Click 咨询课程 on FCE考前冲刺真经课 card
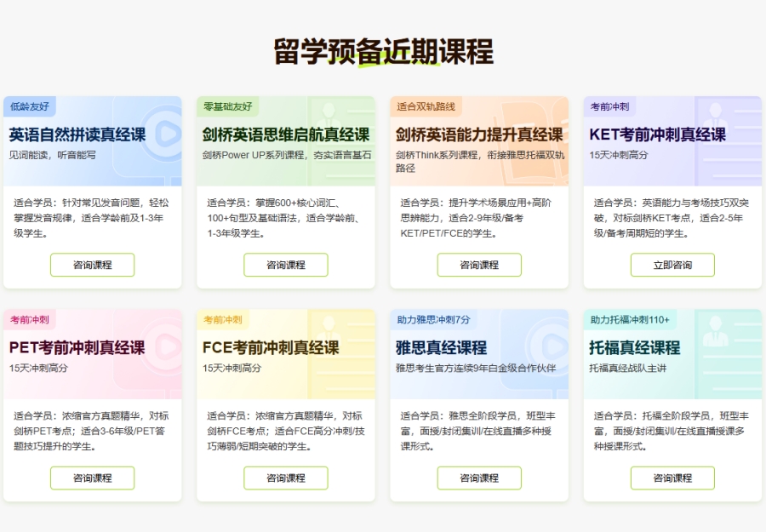The width and height of the screenshot is (766, 532). [x=285, y=478]
